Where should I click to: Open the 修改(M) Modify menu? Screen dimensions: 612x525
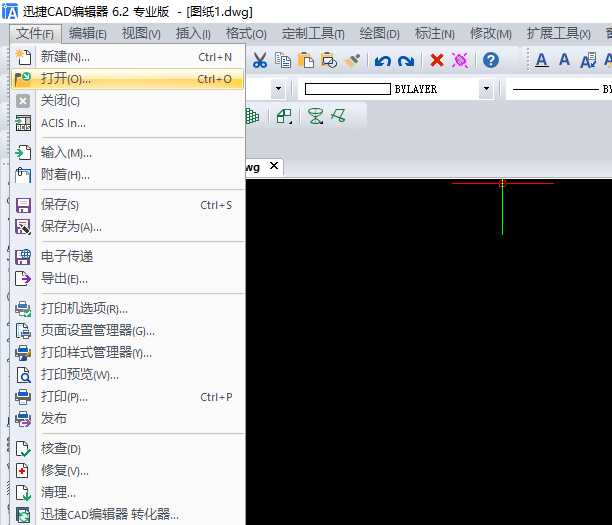pyautogui.click(x=491, y=34)
